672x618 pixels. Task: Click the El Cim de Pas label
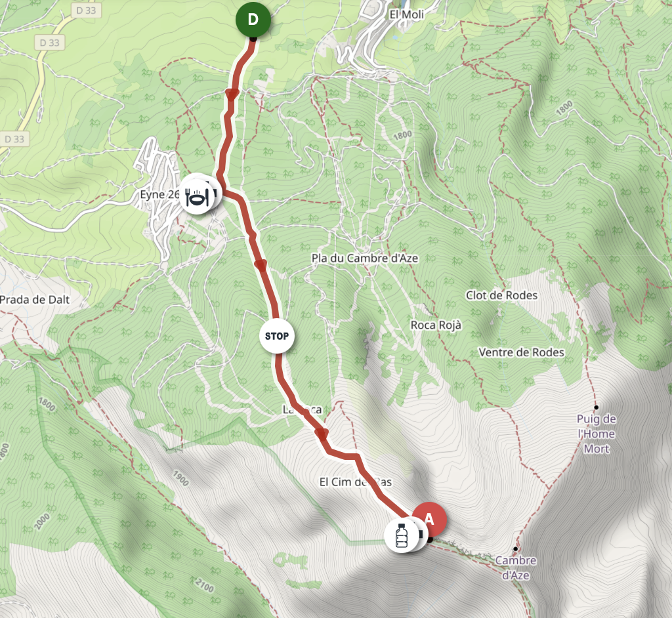[x=356, y=482]
